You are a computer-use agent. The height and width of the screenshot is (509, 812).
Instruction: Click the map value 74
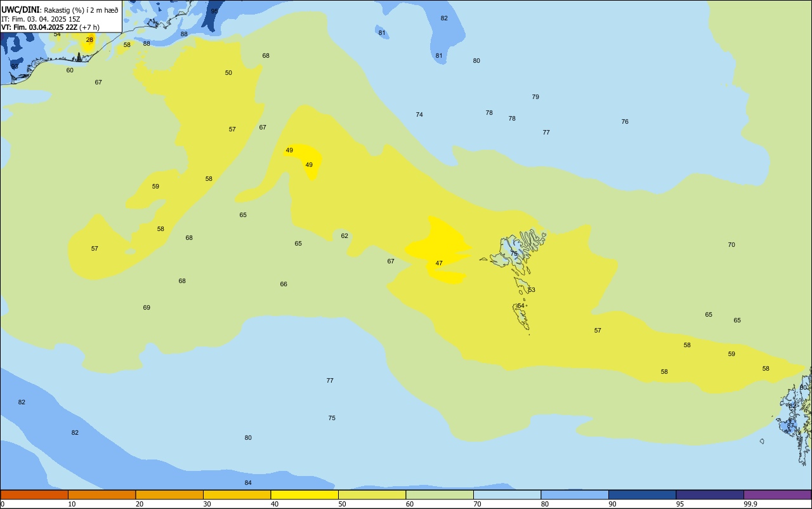tap(419, 115)
